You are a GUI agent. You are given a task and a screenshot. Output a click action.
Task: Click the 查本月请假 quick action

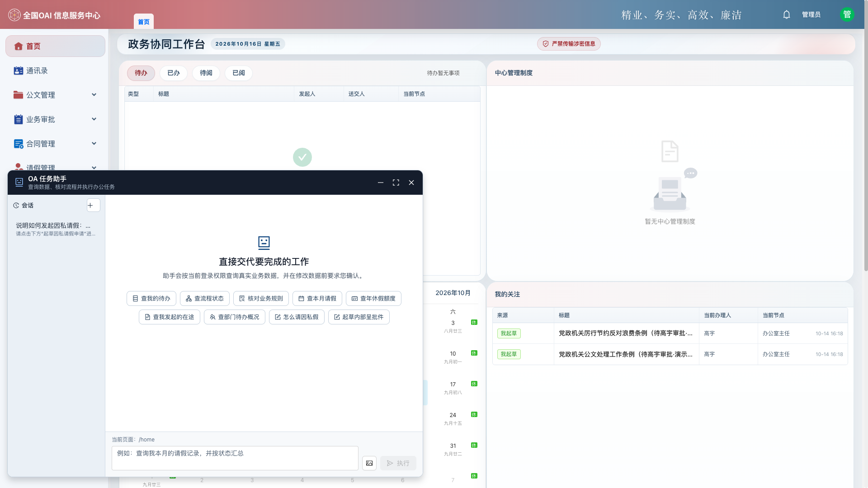317,299
